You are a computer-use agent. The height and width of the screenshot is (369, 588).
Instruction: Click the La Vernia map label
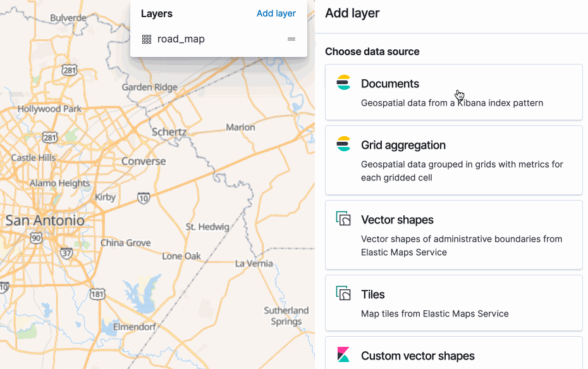click(x=254, y=263)
